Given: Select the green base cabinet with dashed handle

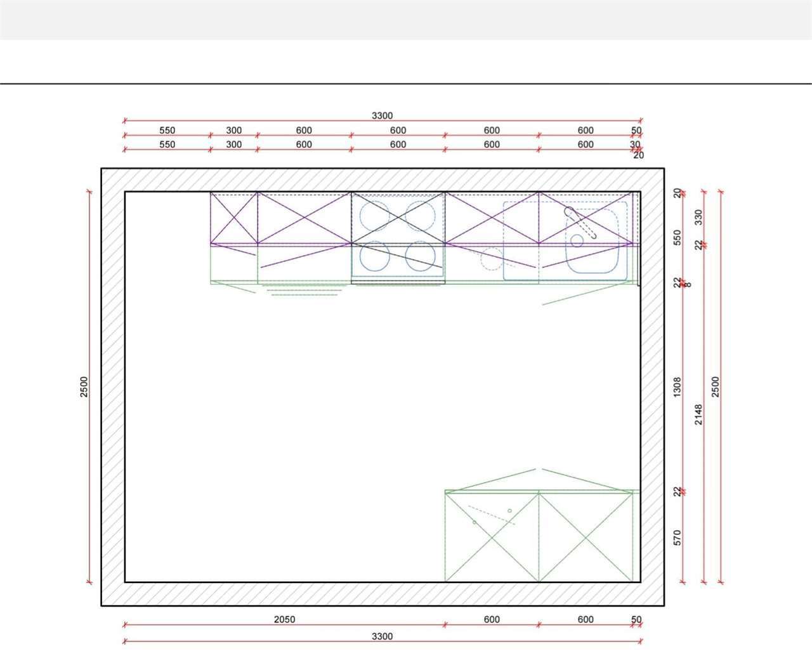Looking at the screenshot, I should pos(492,537).
